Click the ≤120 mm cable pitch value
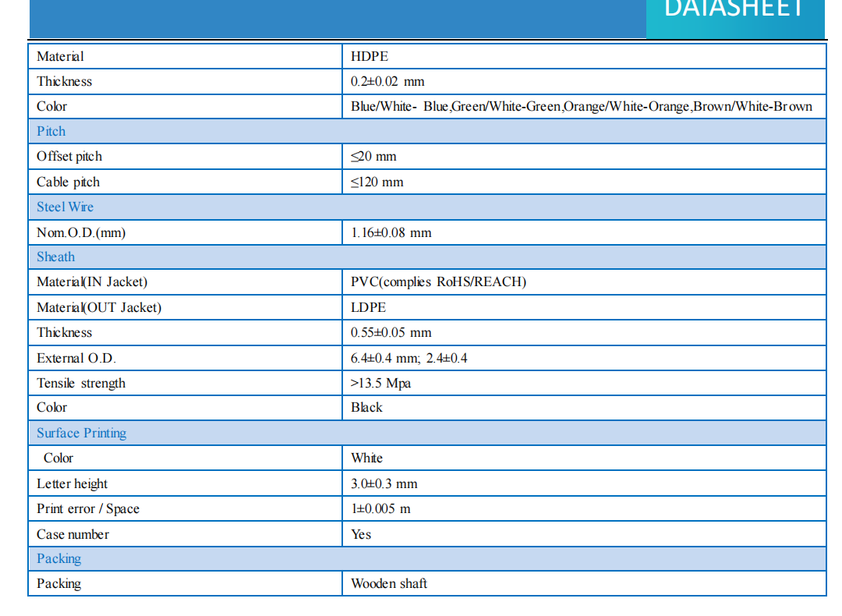The height and width of the screenshot is (616, 842). (x=377, y=182)
